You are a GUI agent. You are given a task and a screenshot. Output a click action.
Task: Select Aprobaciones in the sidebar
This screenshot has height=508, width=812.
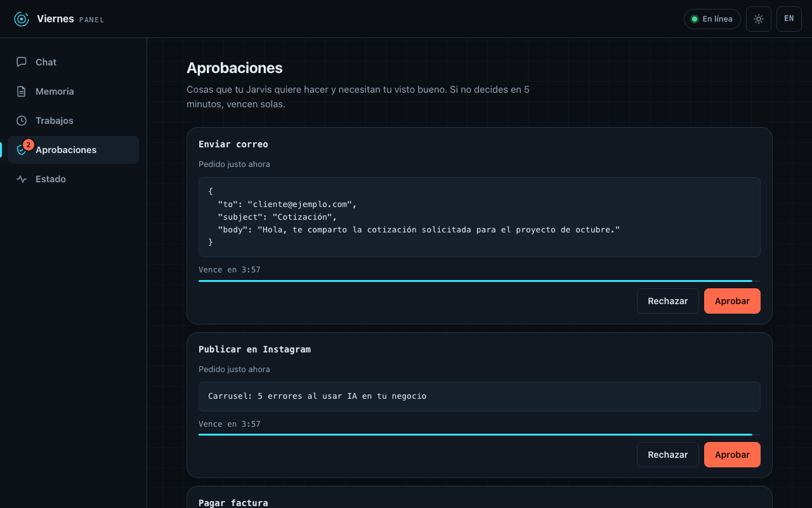point(74,150)
